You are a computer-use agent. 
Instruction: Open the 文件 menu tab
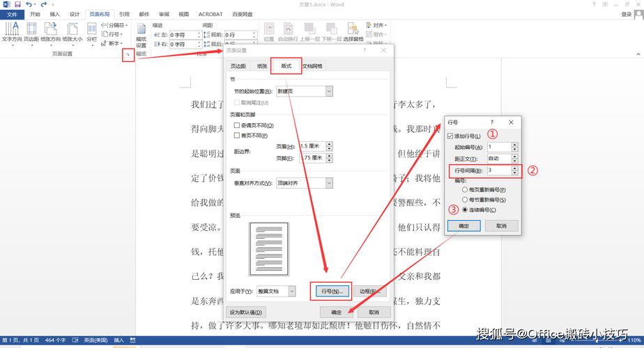coord(12,15)
